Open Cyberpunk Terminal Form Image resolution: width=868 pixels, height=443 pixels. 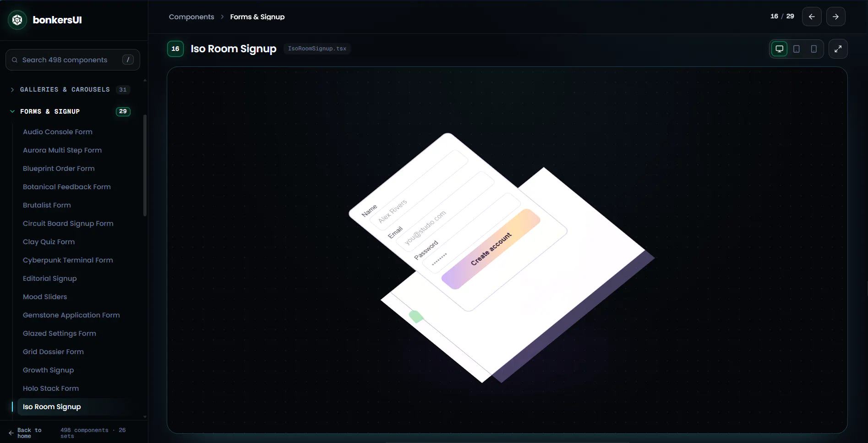pyautogui.click(x=68, y=260)
